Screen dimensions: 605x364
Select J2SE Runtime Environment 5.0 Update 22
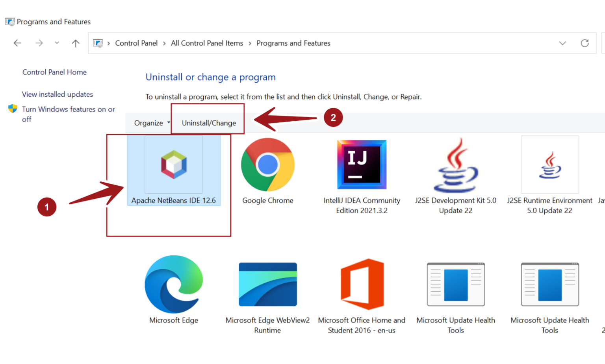pos(549,164)
